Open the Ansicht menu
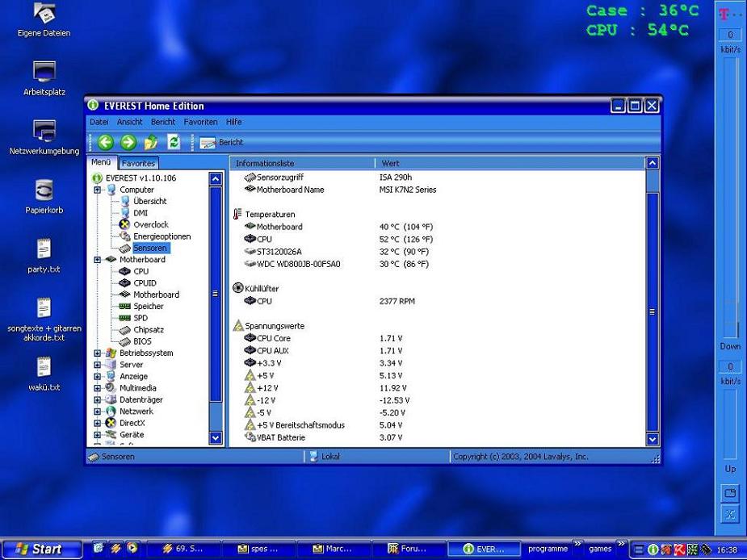 tap(129, 122)
